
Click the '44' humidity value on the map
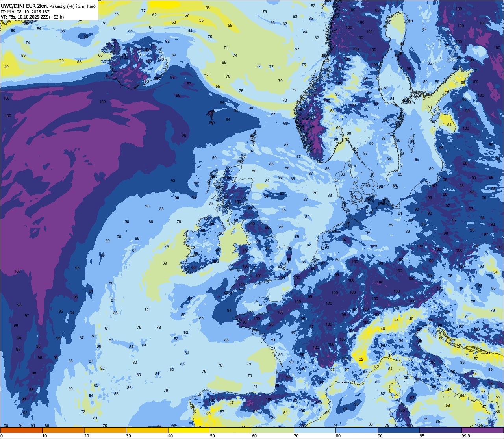tap(397, 320)
